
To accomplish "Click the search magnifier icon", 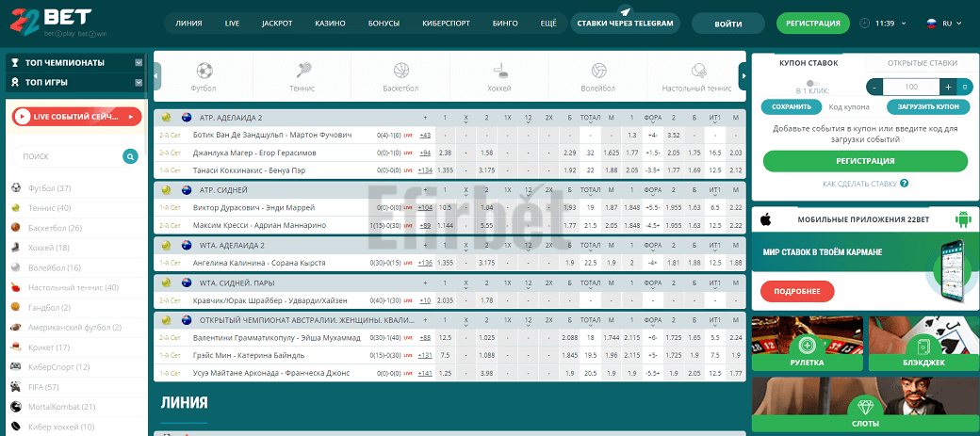I will (130, 156).
